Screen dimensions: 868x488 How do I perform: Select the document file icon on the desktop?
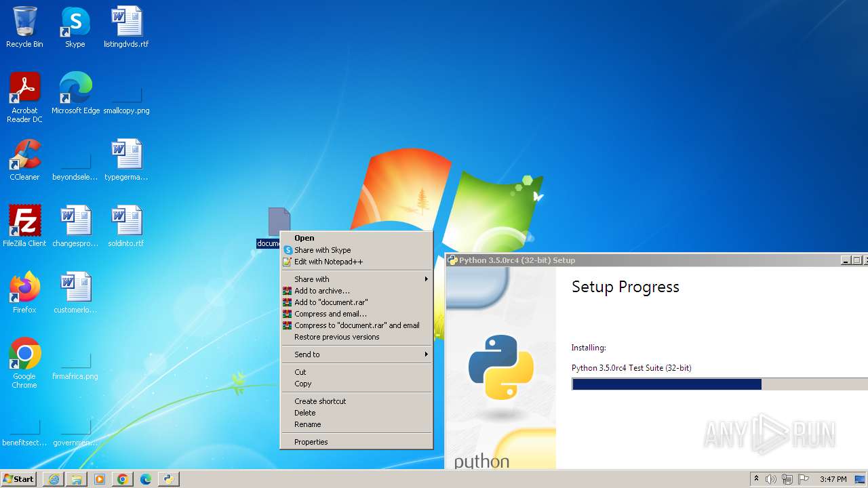click(x=279, y=222)
